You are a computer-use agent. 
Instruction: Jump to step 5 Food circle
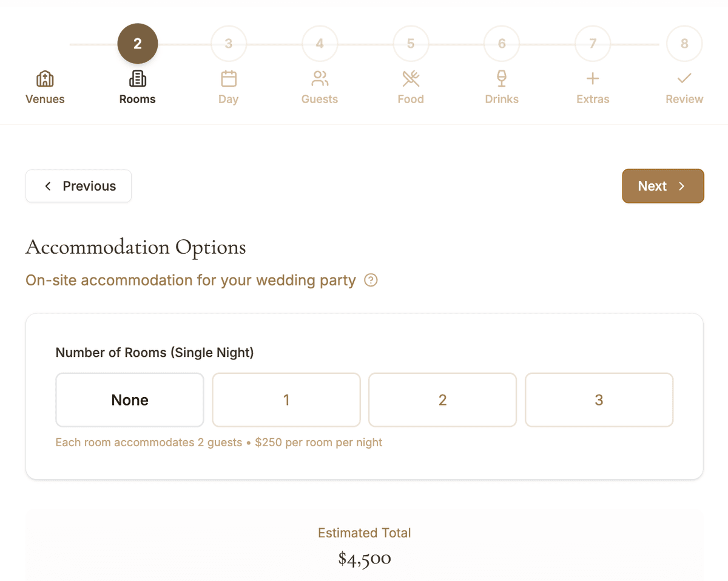[x=411, y=43]
